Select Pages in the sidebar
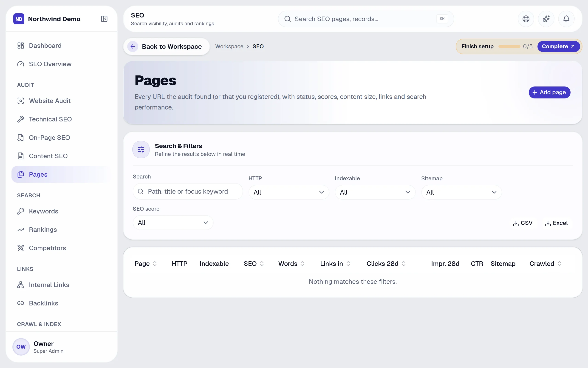This screenshot has height=368, width=588. click(62, 174)
